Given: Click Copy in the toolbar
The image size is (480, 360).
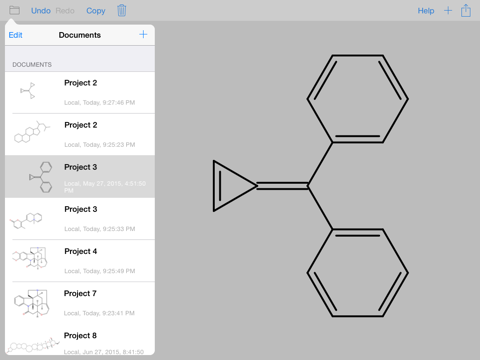Looking at the screenshot, I should click(x=96, y=11).
